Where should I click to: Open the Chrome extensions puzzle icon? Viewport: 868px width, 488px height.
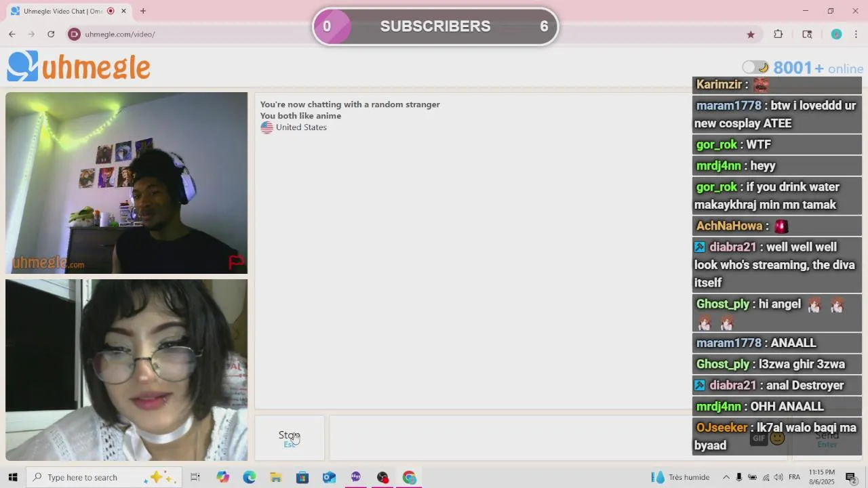[778, 34]
